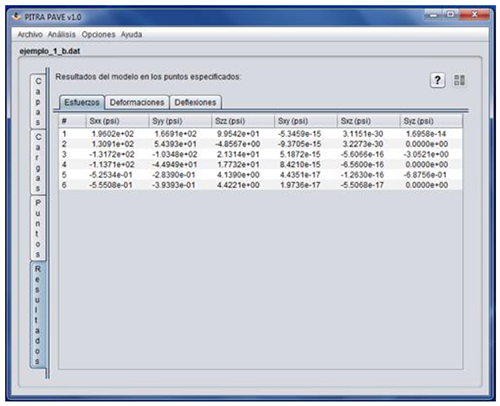This screenshot has height=406, width=500.
Task: Select the Esfuerzos tab
Action: point(82,102)
